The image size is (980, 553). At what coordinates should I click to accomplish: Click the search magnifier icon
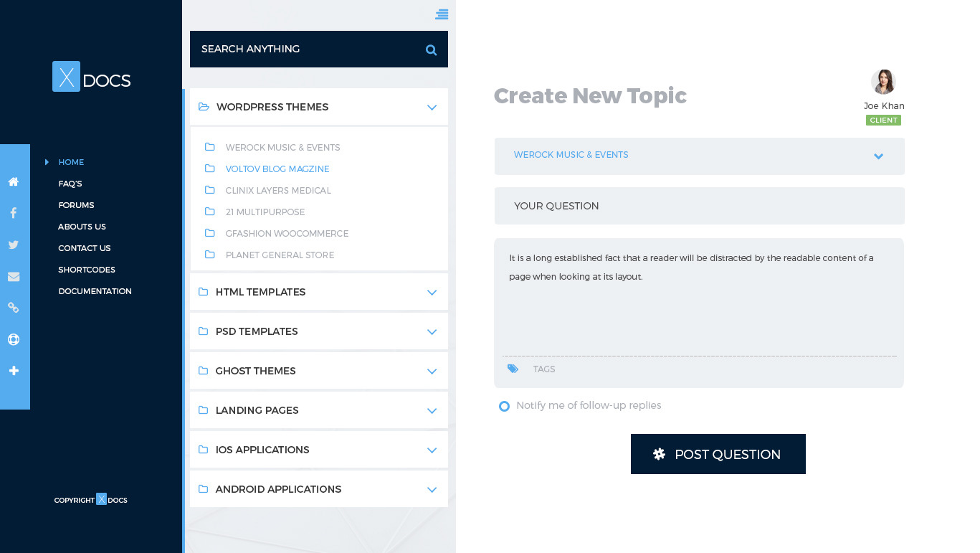[x=431, y=49]
